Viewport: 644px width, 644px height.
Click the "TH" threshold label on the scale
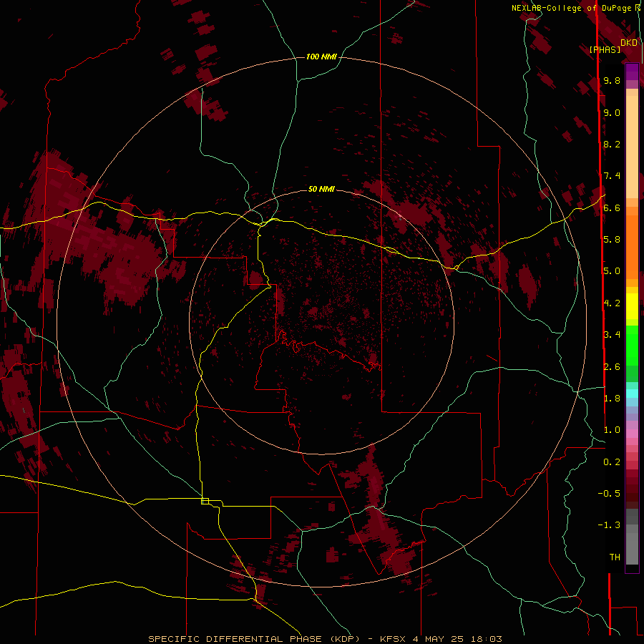(615, 557)
